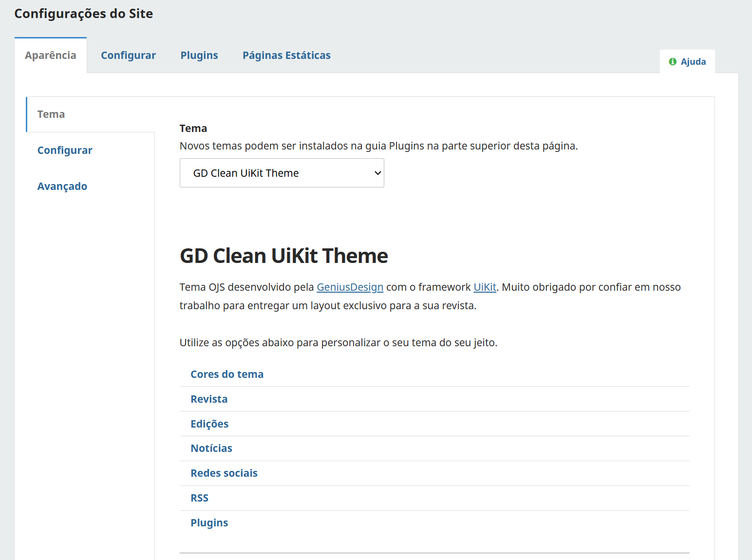Open the GeniusDesign link
The height and width of the screenshot is (560, 752).
click(350, 287)
